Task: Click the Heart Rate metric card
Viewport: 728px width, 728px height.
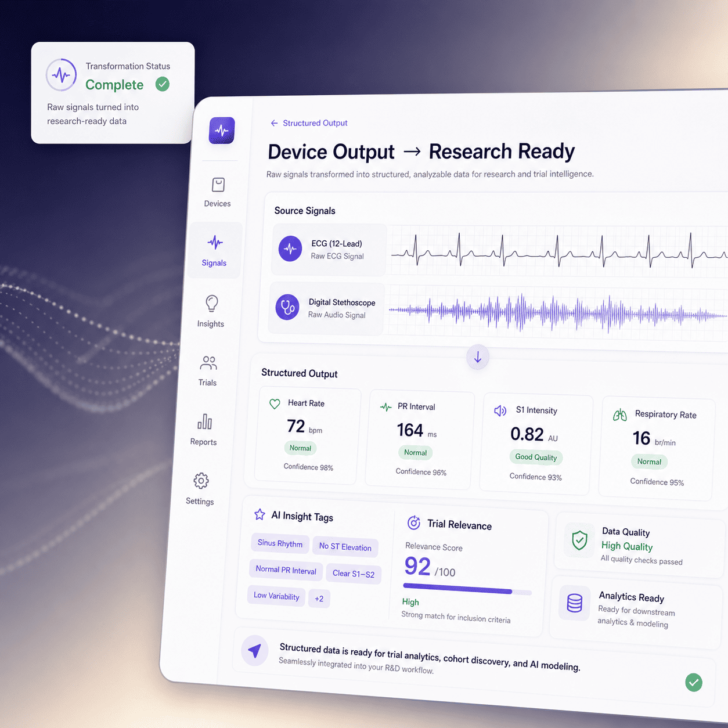Action: tap(307, 436)
